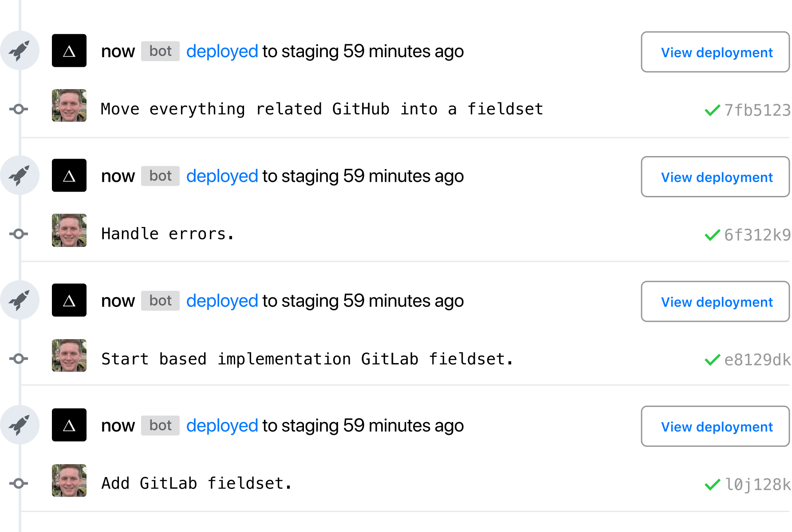Click the now bot triangle avatar above l0j128k commit
Screen dimensions: 792x532
point(69,425)
